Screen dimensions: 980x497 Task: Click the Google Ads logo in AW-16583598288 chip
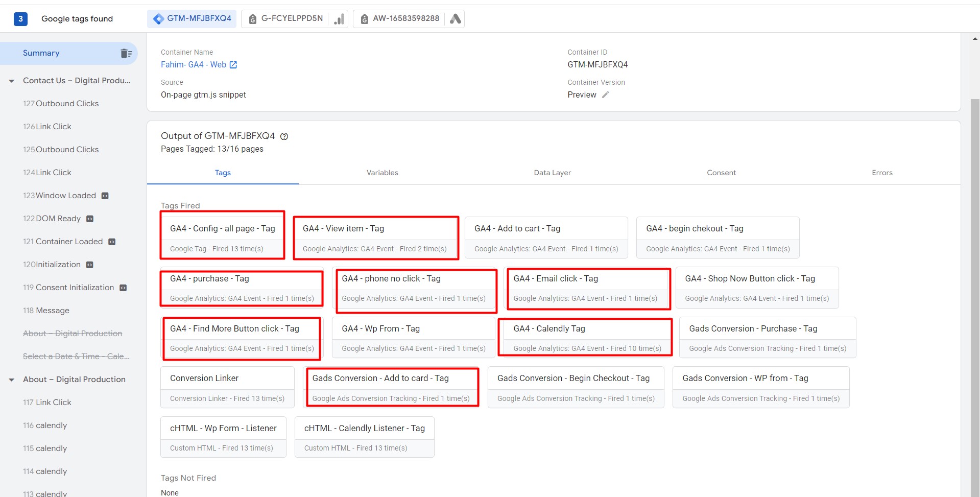[456, 19]
